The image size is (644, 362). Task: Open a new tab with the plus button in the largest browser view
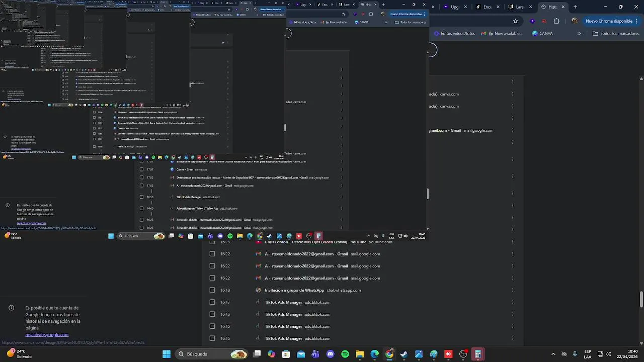point(575,7)
